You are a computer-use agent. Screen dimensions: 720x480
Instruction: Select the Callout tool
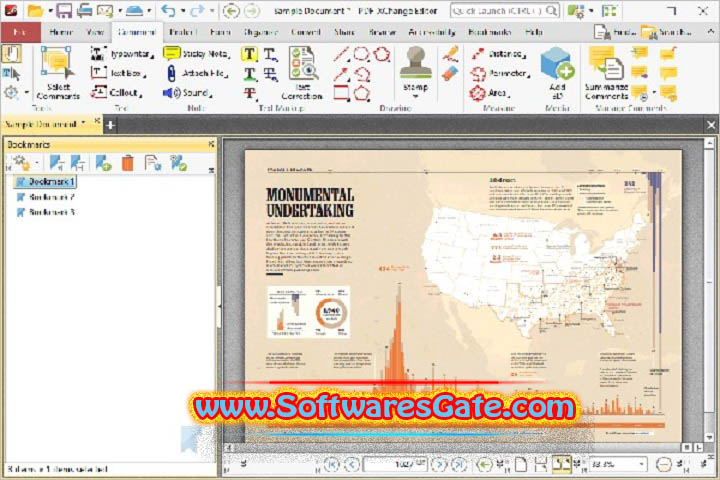(116, 92)
